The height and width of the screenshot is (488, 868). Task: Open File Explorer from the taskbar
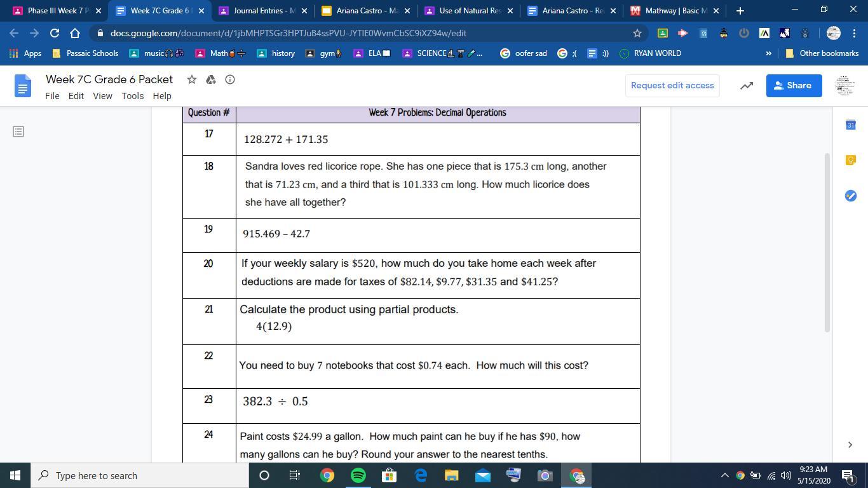tap(451, 475)
